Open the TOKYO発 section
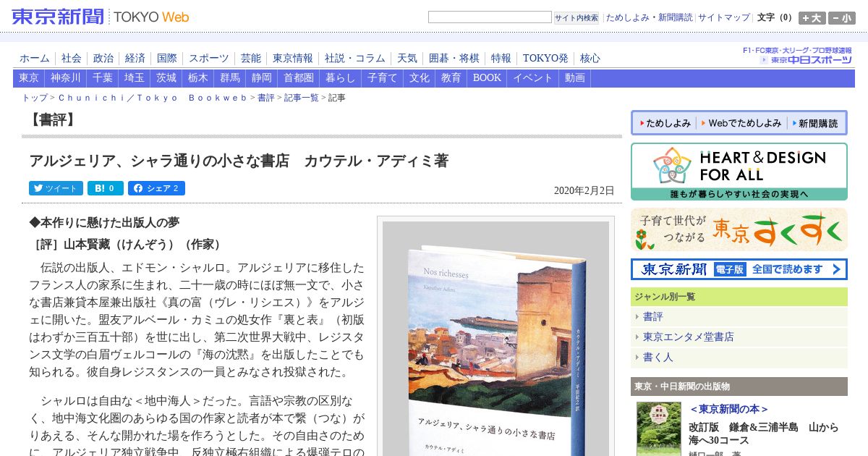Screen dimensions: 868x456 [x=545, y=59]
